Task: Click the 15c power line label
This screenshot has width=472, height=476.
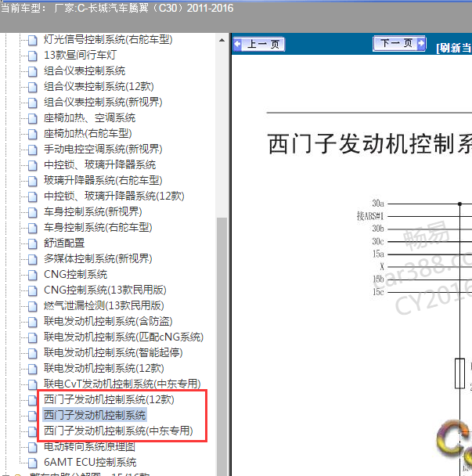Action: click(378, 292)
